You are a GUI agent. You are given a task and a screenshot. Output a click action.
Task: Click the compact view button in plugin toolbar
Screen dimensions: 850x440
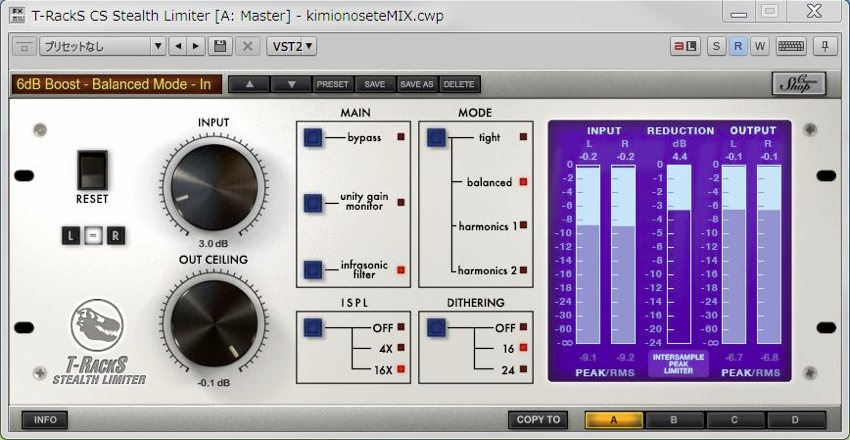(x=24, y=47)
